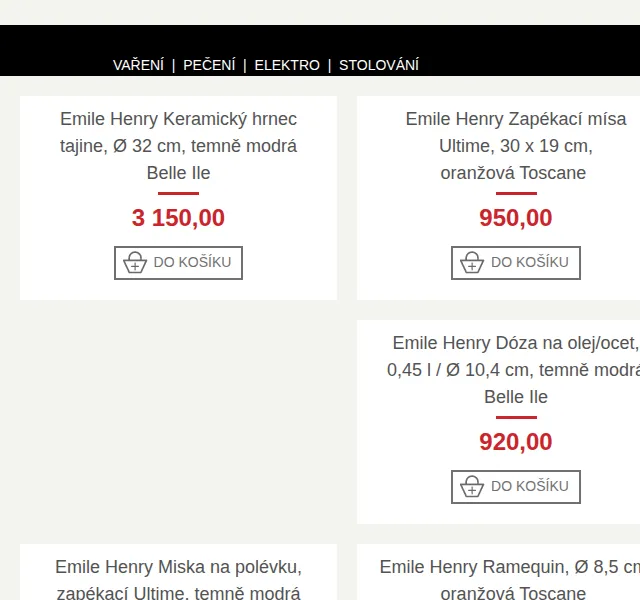Screen dimensions: 640x600
Task: Add Keramický hrnec tajine to cart
Action: [x=178, y=263]
